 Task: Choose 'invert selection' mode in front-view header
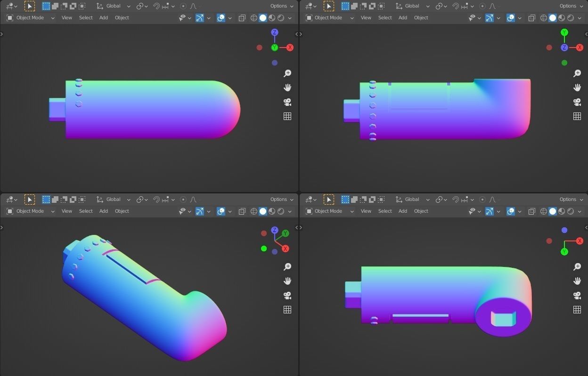coord(73,6)
